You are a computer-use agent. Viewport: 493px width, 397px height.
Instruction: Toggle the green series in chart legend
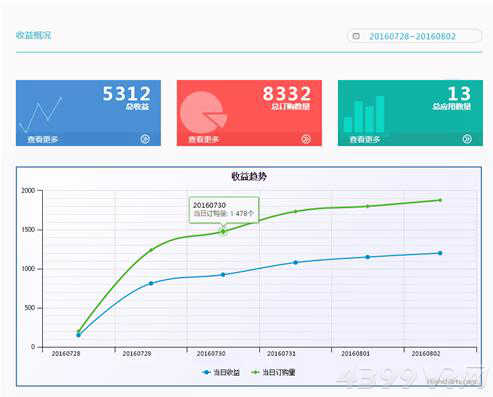[273, 372]
